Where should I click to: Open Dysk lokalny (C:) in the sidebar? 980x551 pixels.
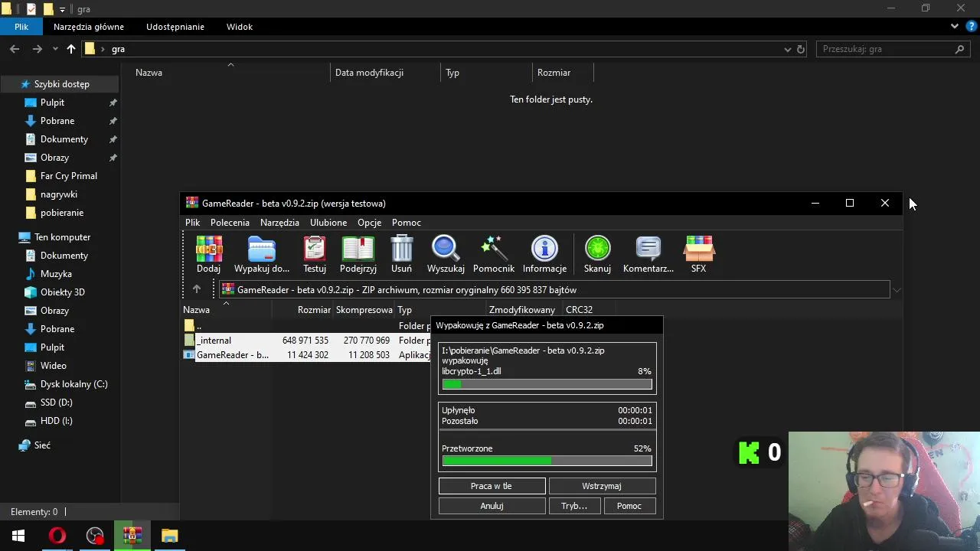[73, 384]
